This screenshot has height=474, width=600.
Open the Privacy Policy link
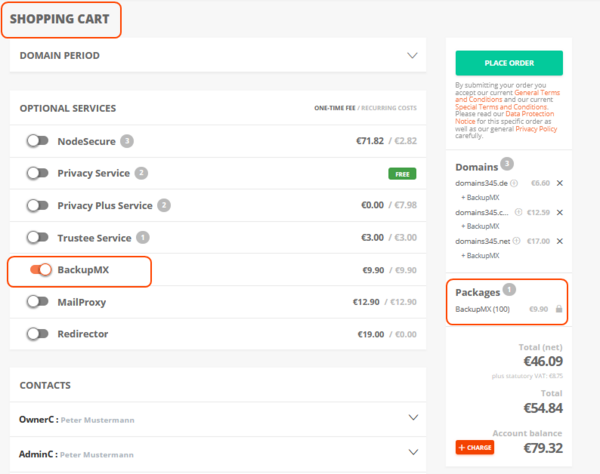(x=536, y=129)
